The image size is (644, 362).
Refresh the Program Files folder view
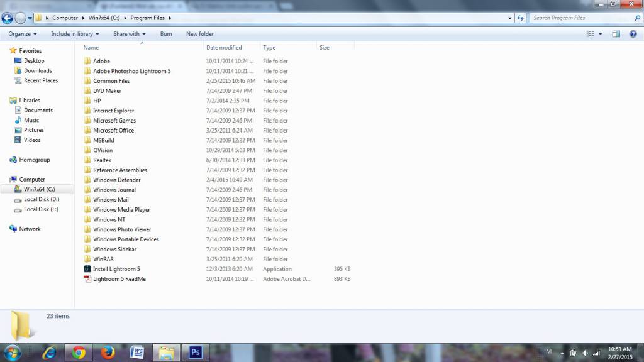520,18
